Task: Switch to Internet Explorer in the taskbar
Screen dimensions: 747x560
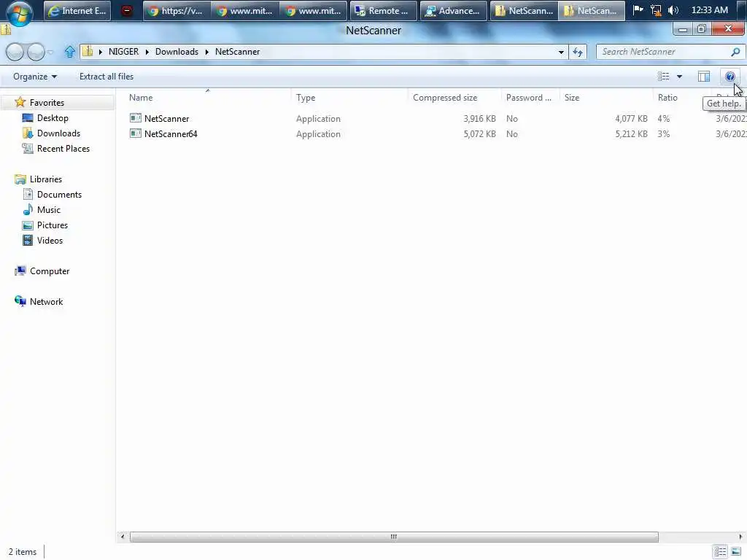Action: pyautogui.click(x=77, y=10)
